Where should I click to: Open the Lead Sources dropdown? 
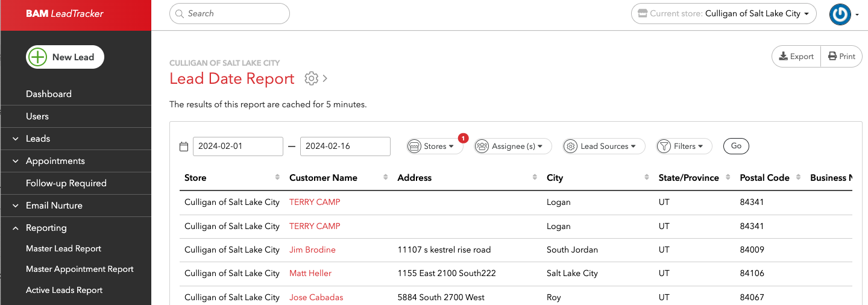[604, 146]
